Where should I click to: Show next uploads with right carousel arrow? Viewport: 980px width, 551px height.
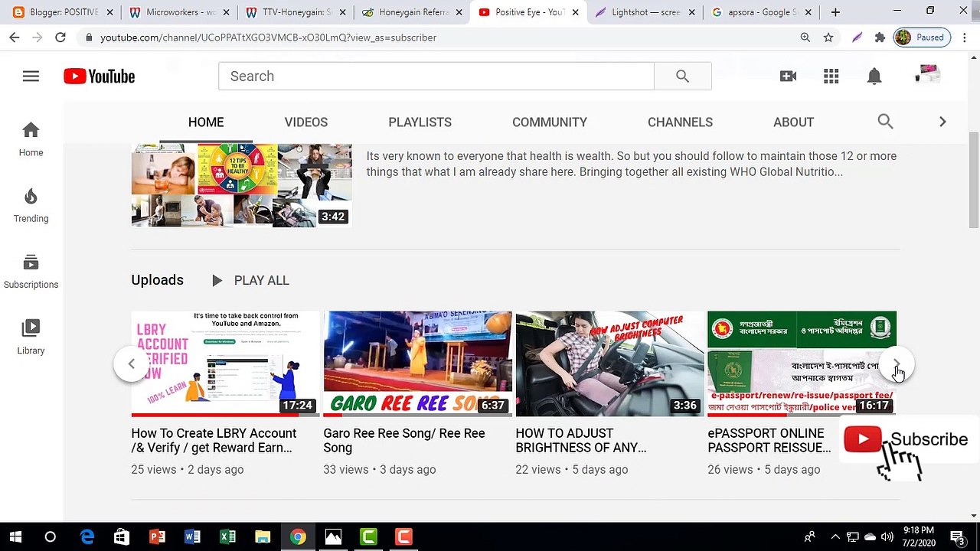(x=897, y=364)
